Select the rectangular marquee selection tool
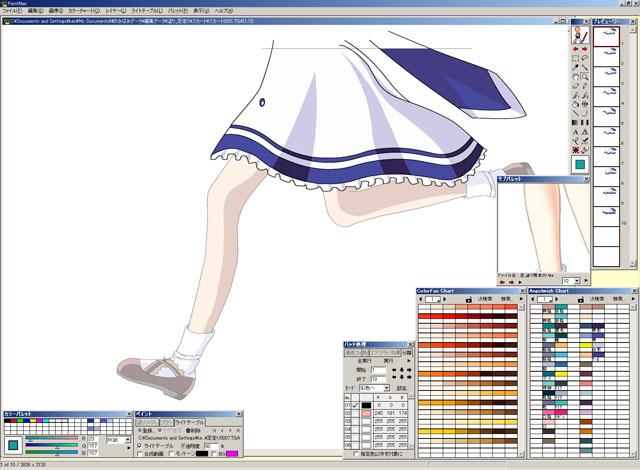 [575, 58]
